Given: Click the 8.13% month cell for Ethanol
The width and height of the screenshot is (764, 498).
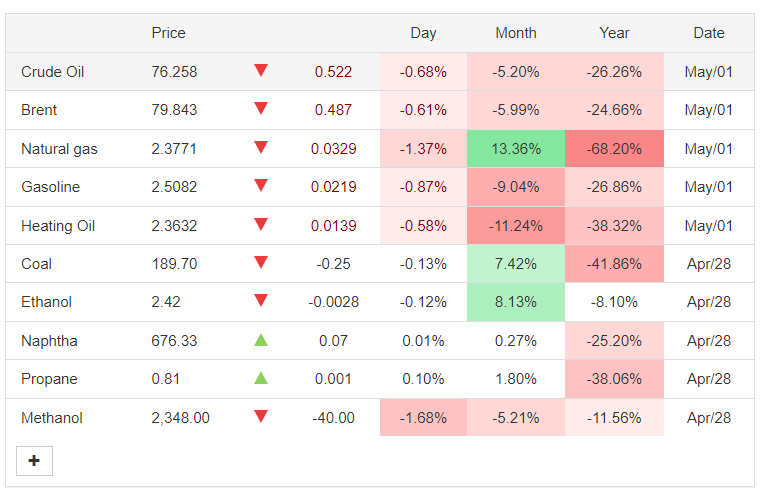Looking at the screenshot, I should click(516, 302).
